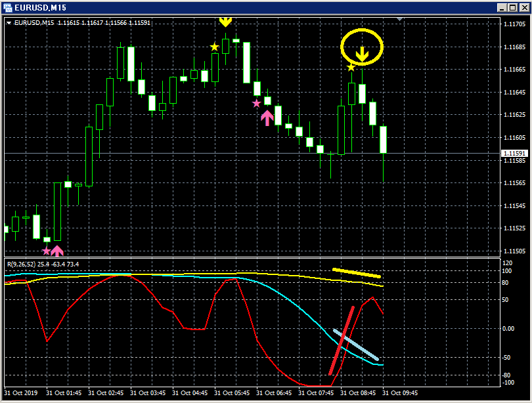The height and width of the screenshot is (403, 532).
Task: Minimize the EURUSD,M15 chart window
Action: click(x=502, y=7)
